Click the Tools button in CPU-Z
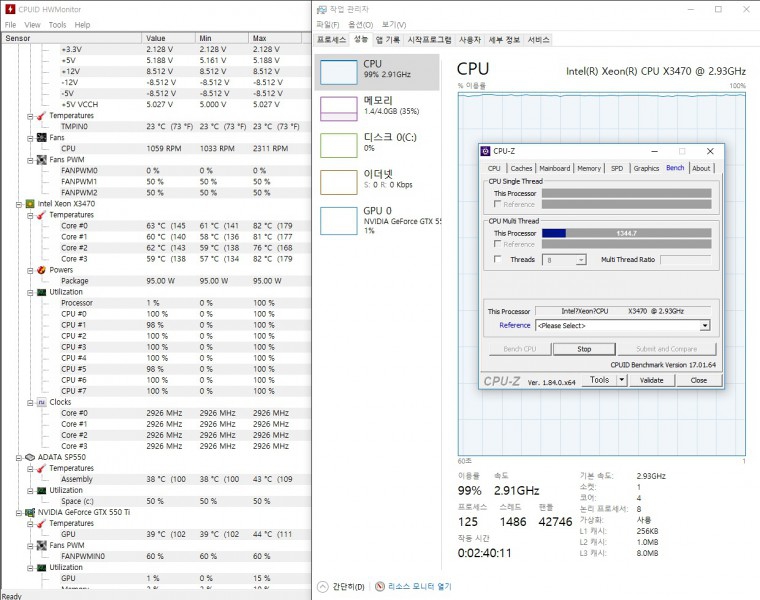The width and height of the screenshot is (760, 600). [x=599, y=380]
